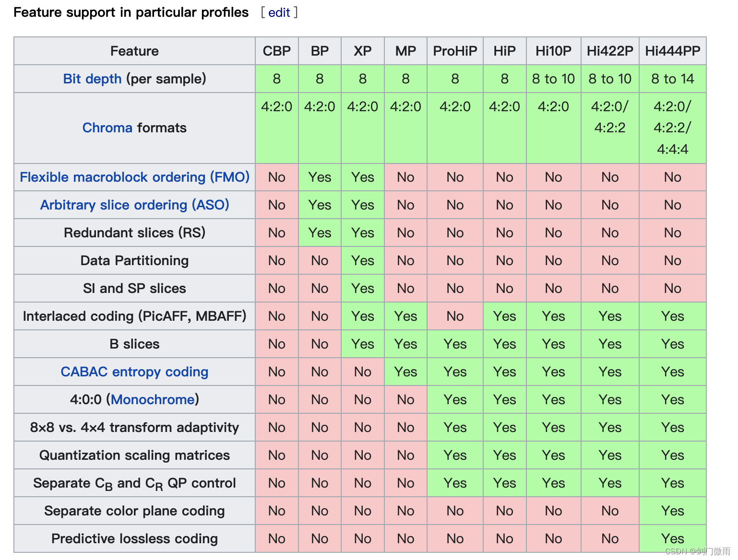Click XP Yes cell in SI and SP row
Screen dimensions: 738x560
[363, 288]
